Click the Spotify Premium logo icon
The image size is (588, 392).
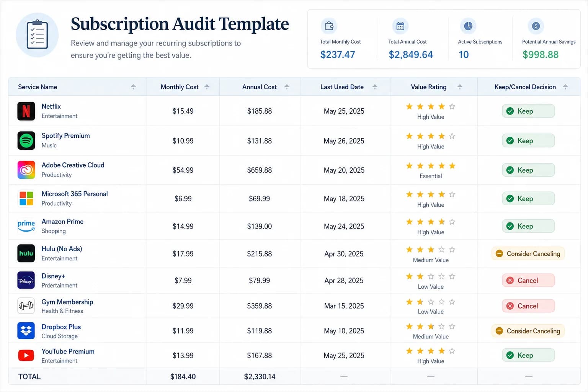click(26, 140)
